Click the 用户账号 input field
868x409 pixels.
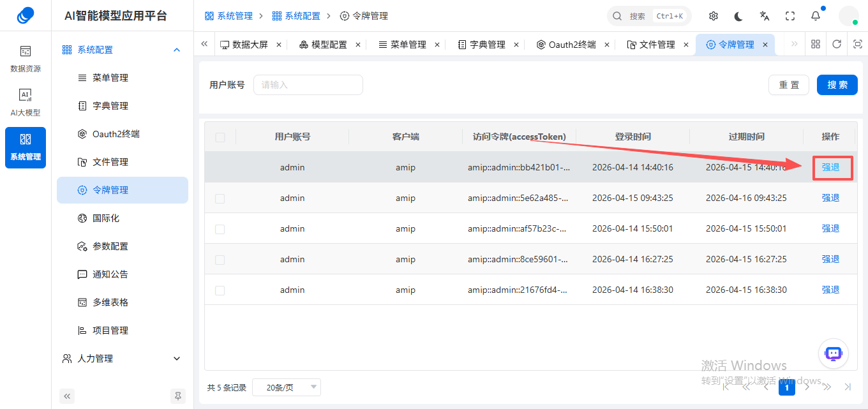308,85
